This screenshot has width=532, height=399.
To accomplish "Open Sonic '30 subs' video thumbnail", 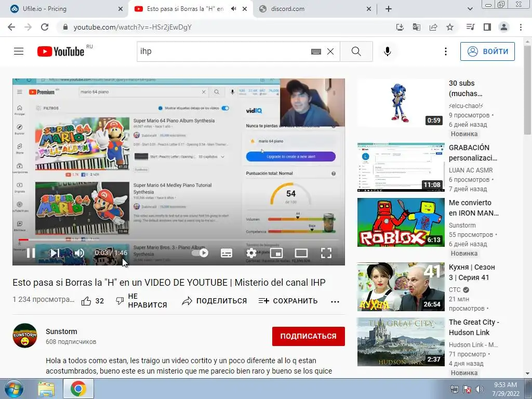I will coord(401,103).
